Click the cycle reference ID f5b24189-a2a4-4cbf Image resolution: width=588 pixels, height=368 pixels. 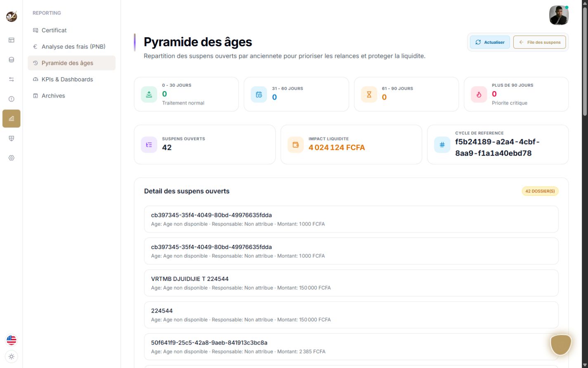click(x=497, y=147)
